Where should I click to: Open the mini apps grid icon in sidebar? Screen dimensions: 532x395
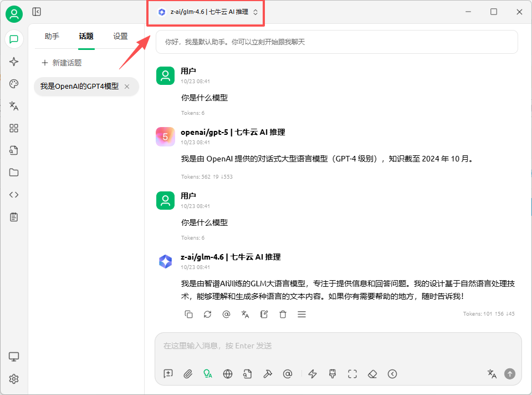[x=14, y=128]
